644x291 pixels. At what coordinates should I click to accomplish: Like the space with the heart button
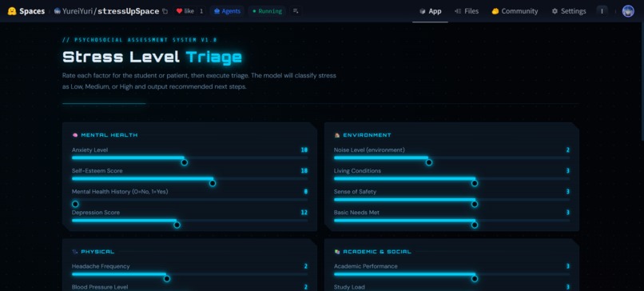pos(185,11)
